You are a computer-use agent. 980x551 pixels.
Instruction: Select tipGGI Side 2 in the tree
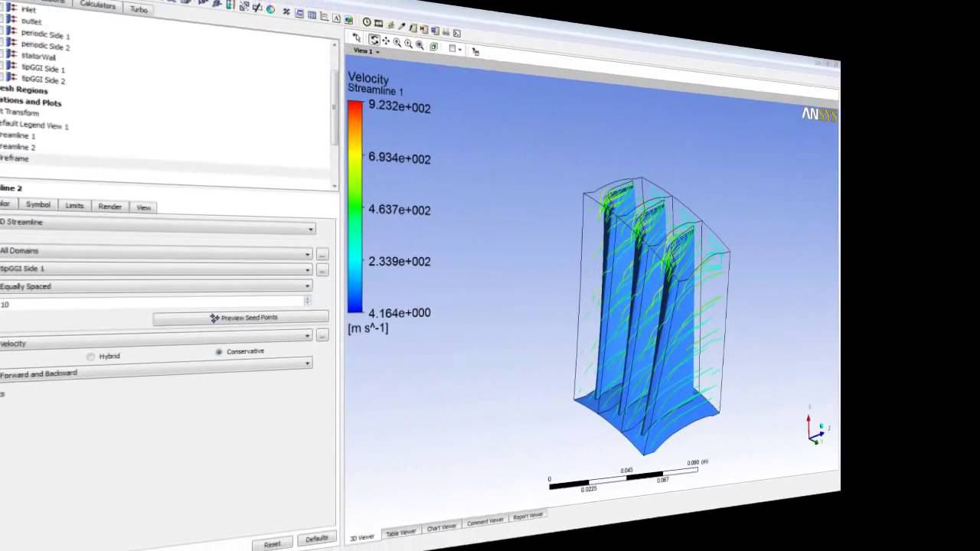[x=43, y=80]
